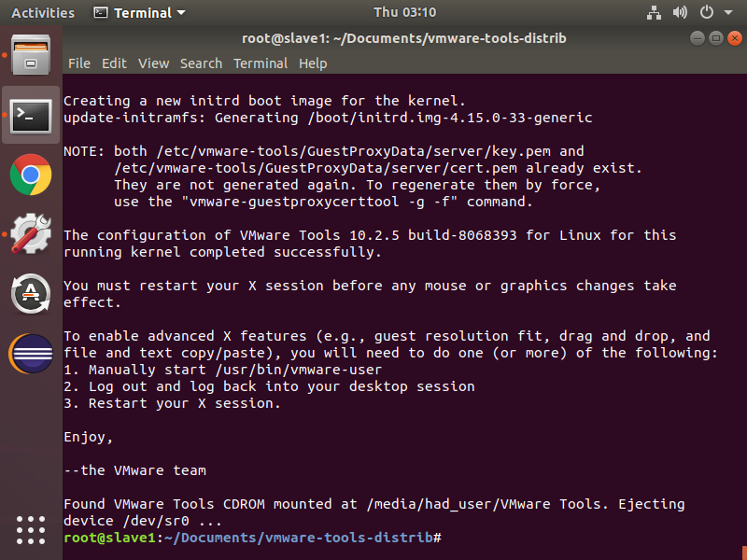The image size is (747, 560).
Task: Open the Files manager dock icon
Action: [31, 54]
